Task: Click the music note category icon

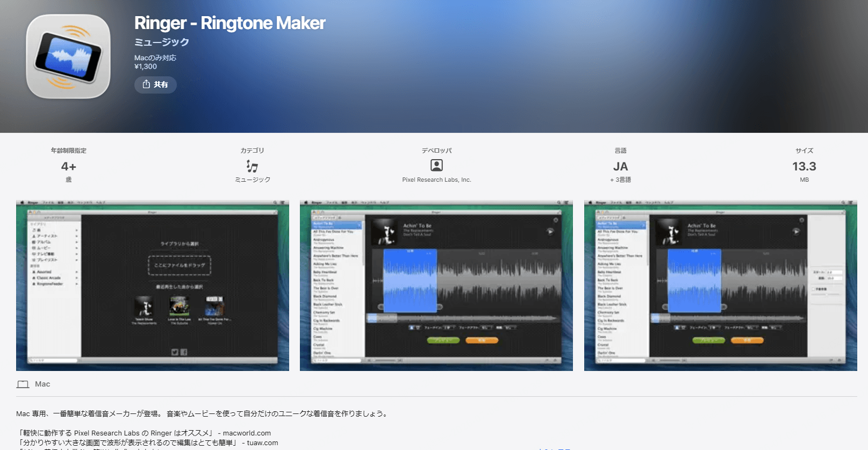Action: (252, 166)
